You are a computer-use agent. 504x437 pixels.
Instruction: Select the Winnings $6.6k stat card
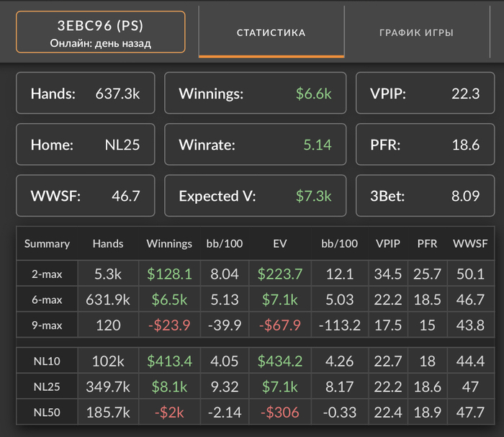tap(255, 93)
